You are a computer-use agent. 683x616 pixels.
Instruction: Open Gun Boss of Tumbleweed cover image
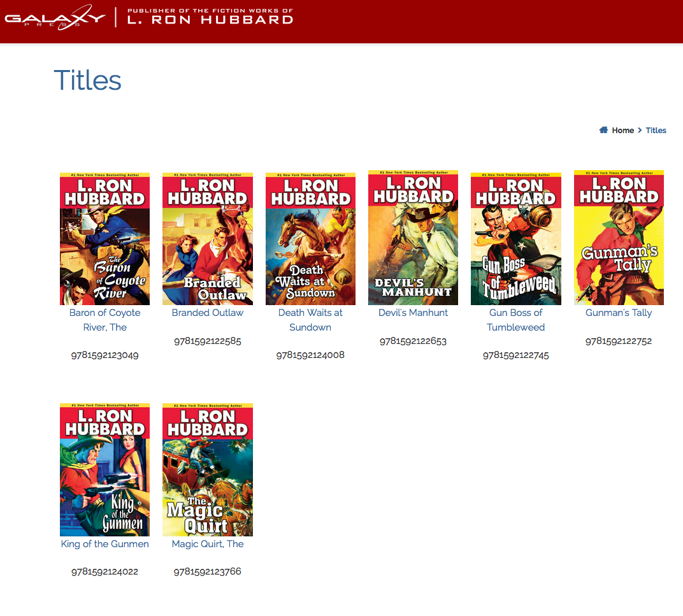[x=515, y=239]
